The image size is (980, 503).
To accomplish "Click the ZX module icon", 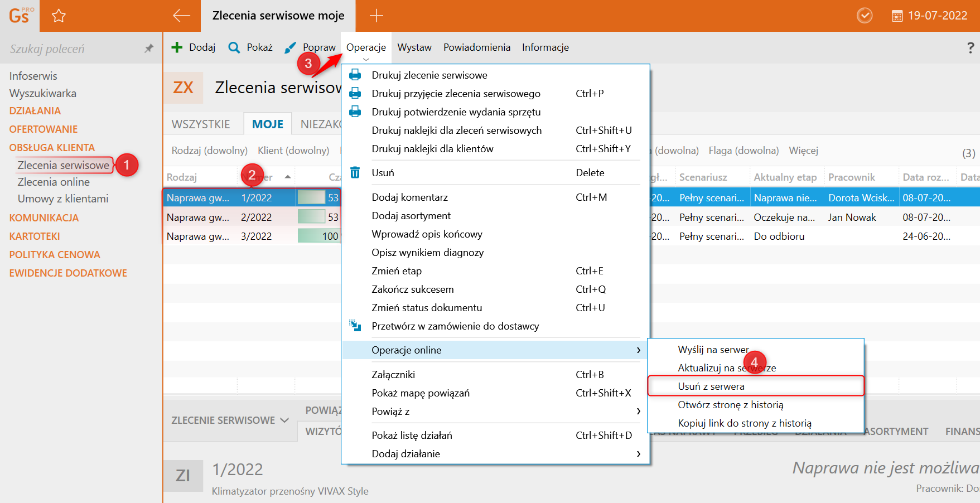I will coord(183,88).
